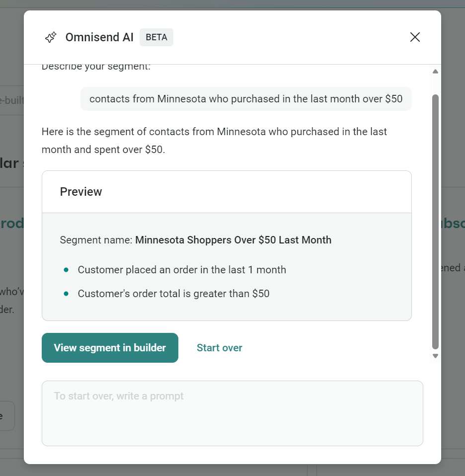Click the scrollbar up arrow

point(435,71)
